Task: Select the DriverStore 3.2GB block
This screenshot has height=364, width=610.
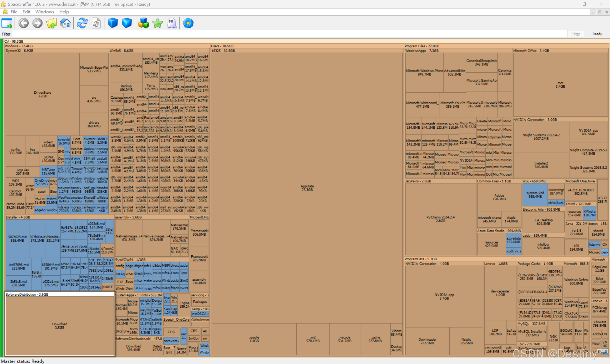Action: click(42, 94)
